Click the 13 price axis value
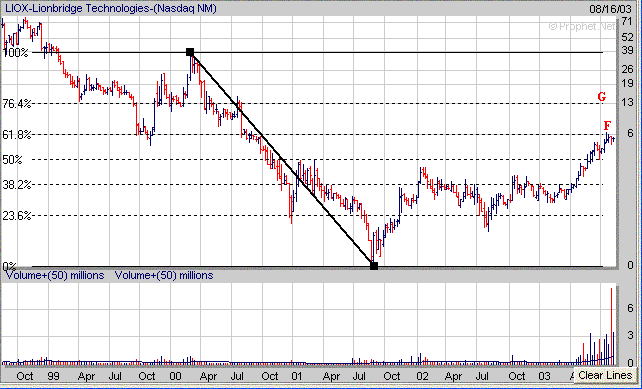Screen dimensions: 642x389 [x=628, y=102]
